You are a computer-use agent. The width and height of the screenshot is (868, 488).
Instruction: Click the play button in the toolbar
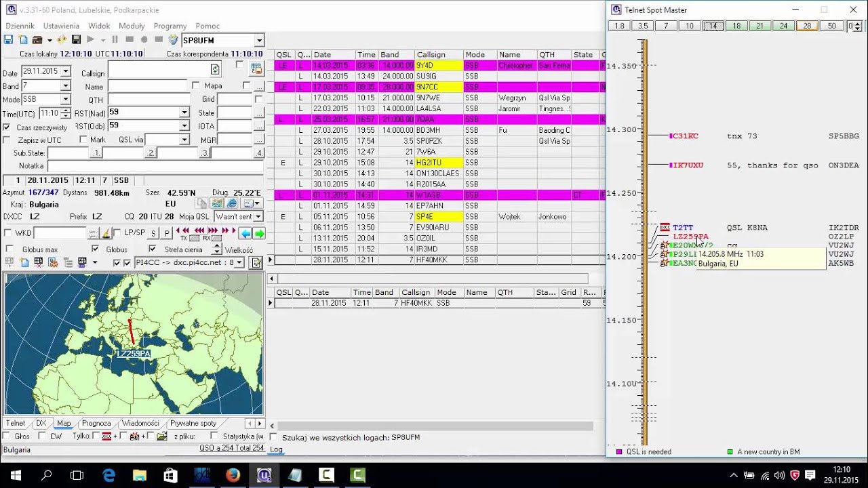[90, 40]
